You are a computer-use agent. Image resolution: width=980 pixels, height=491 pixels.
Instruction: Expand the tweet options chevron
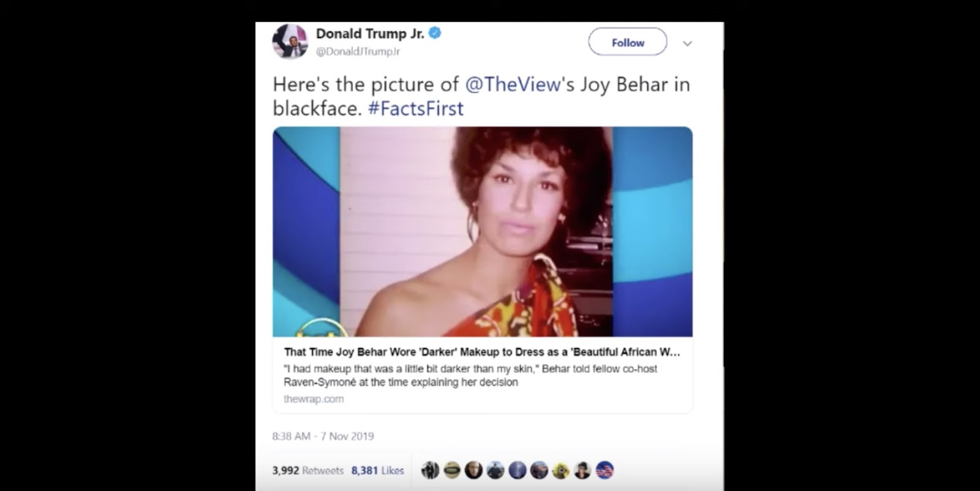pos(687,44)
